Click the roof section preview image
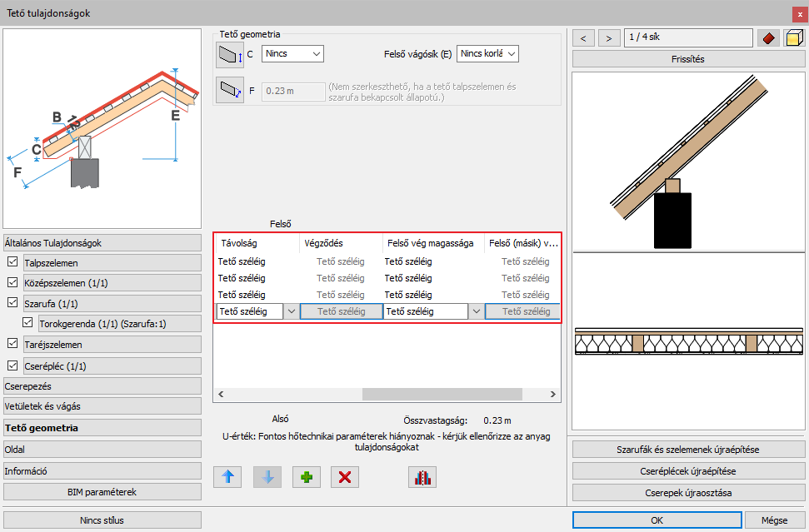This screenshot has height=532, width=809. [687, 162]
